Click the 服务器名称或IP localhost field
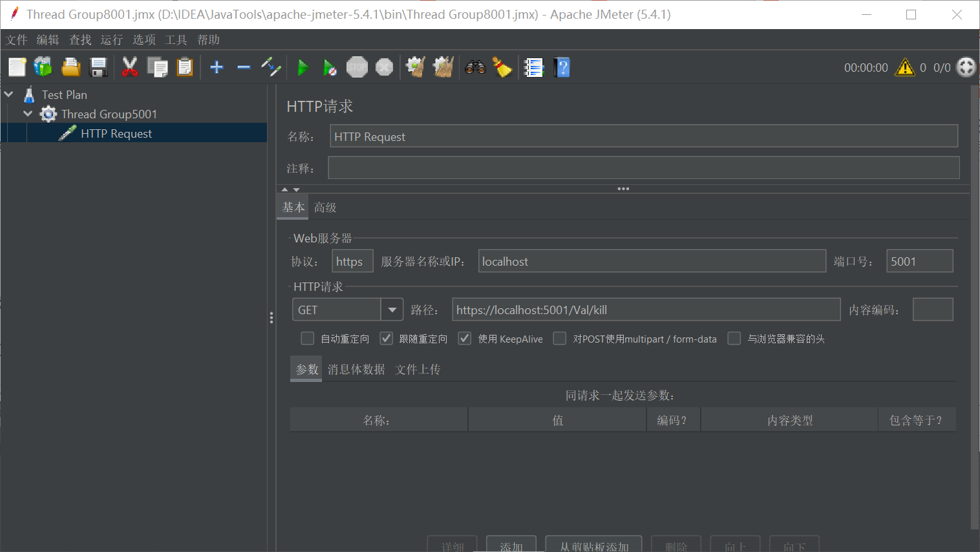The width and height of the screenshot is (980, 552). [x=652, y=261]
